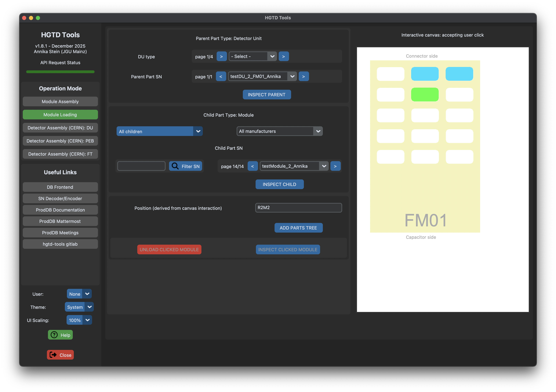Switch to Module Assembly mode
Viewport: 556px width, 392px height.
pyautogui.click(x=60, y=101)
